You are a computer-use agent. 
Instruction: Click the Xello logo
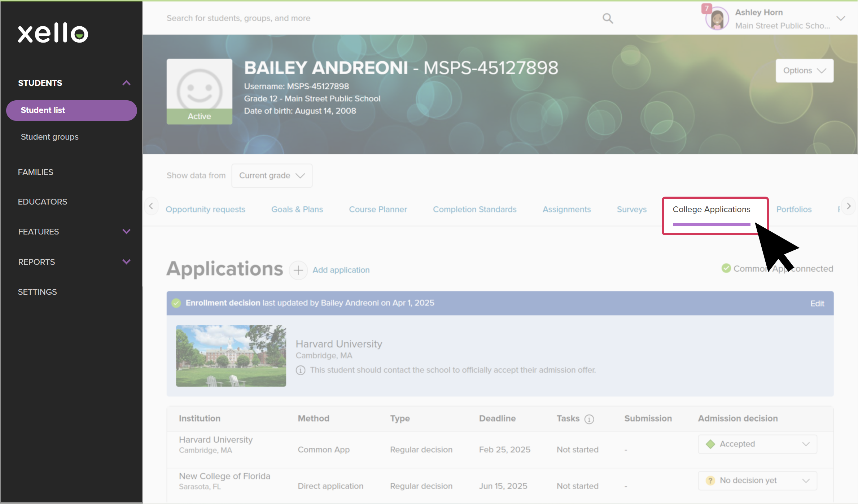53,33
